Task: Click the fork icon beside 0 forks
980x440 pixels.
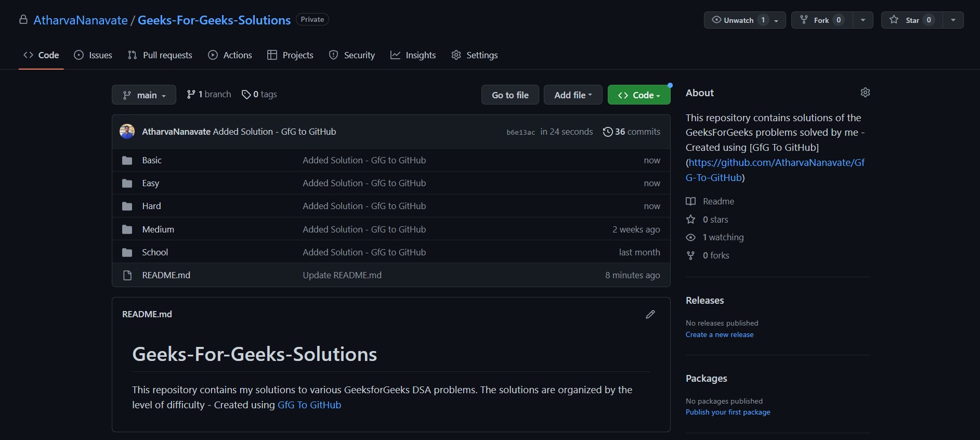Action: tap(690, 255)
